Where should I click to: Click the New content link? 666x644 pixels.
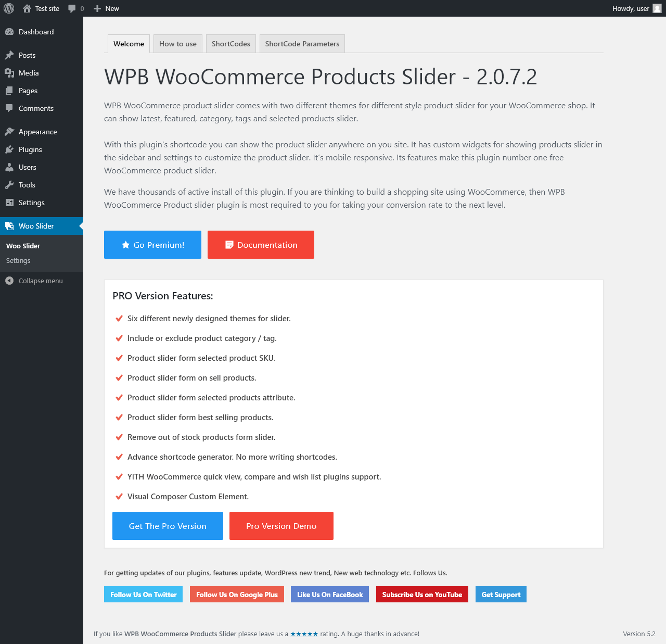pyautogui.click(x=106, y=8)
